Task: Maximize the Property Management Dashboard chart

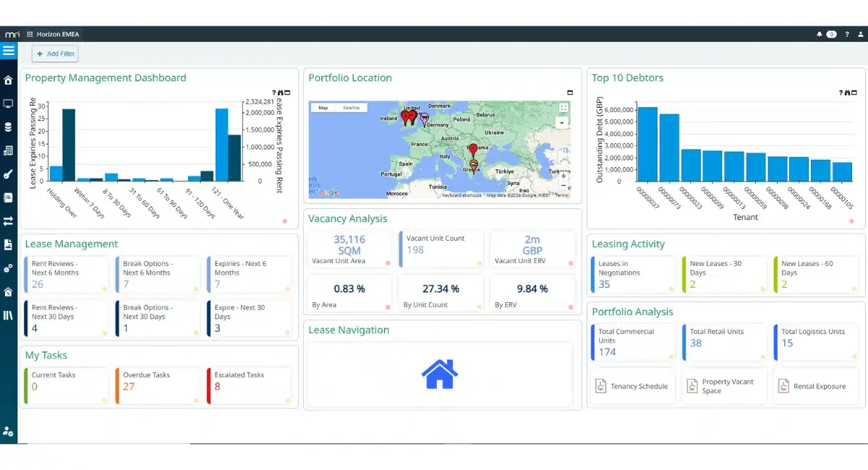Action: (287, 93)
